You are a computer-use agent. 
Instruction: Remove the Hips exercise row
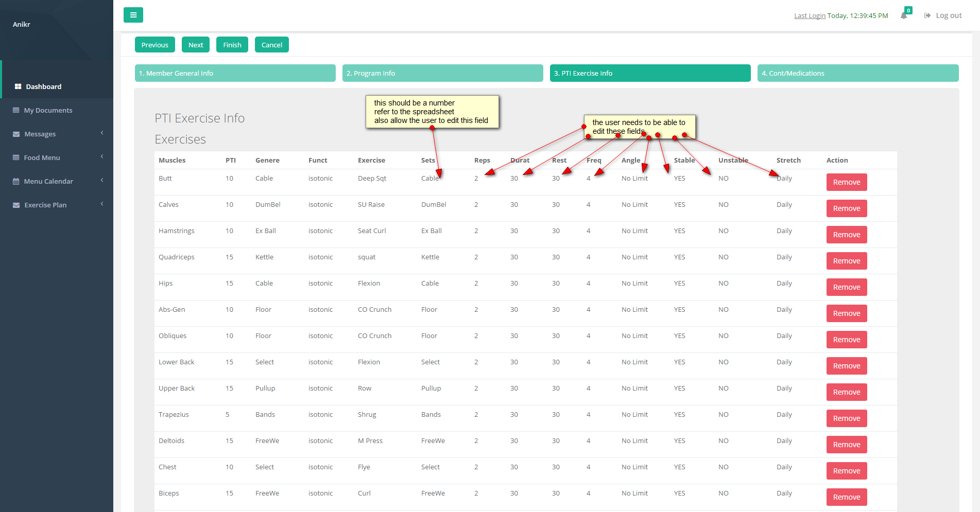(x=847, y=287)
